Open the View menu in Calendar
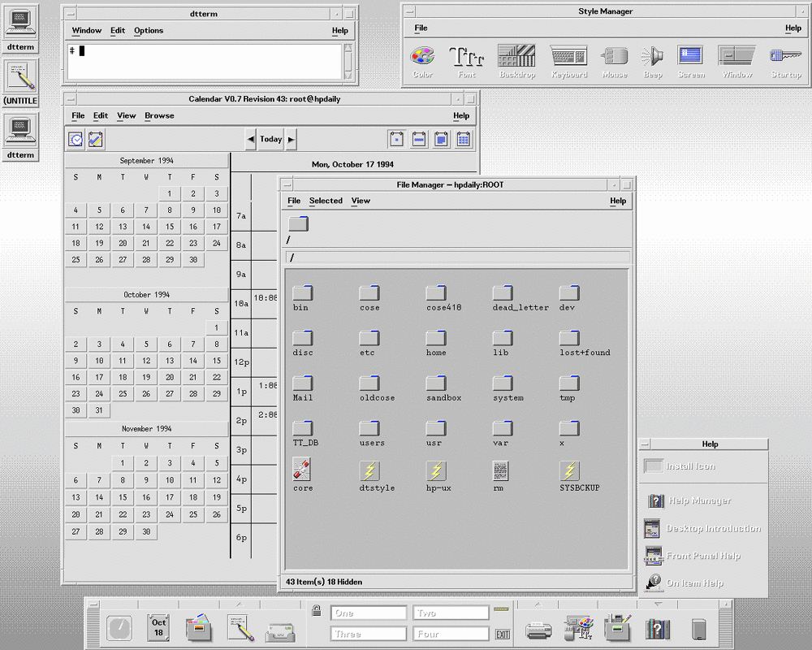This screenshot has height=650, width=812. tap(127, 115)
